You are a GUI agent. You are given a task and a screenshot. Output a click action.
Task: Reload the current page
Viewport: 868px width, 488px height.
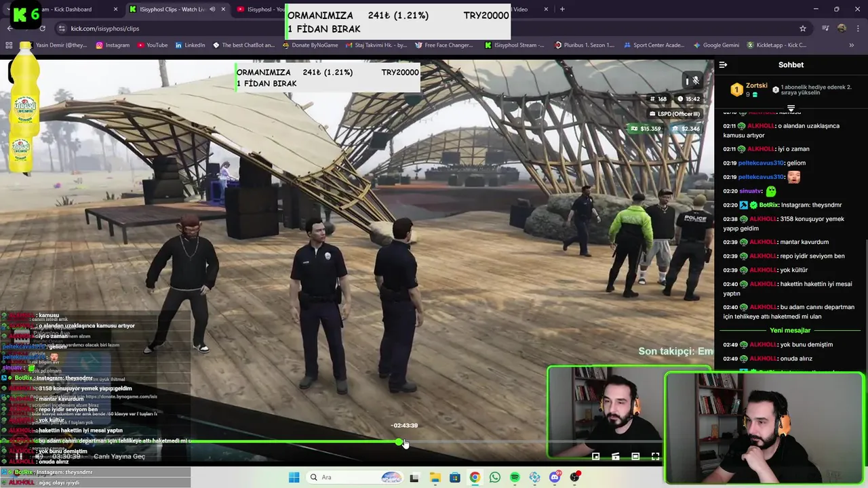tap(42, 28)
